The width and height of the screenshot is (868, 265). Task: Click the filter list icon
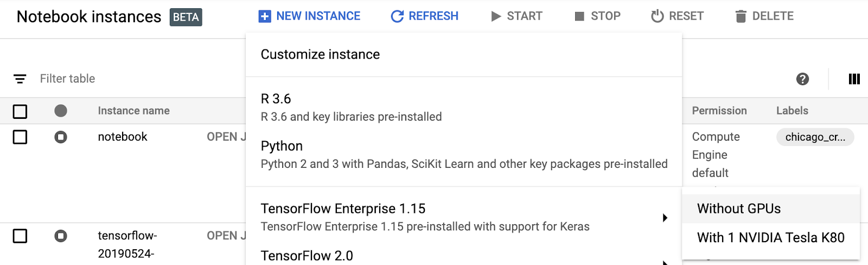tap(20, 79)
